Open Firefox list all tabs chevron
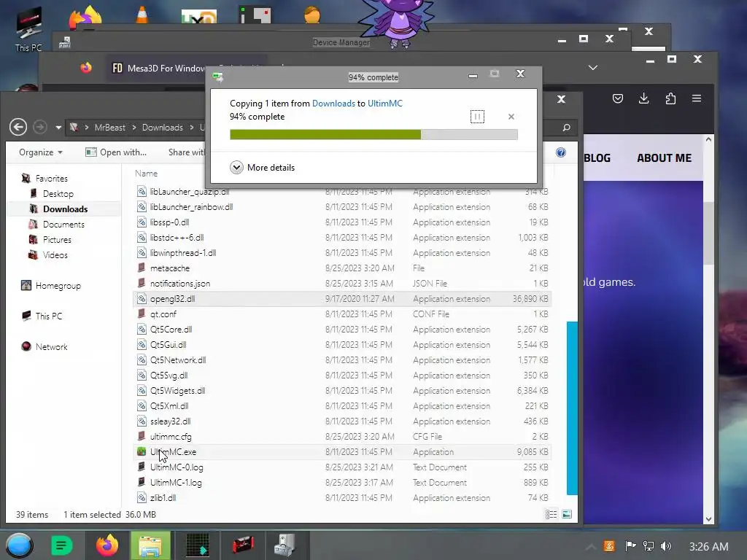 592,68
